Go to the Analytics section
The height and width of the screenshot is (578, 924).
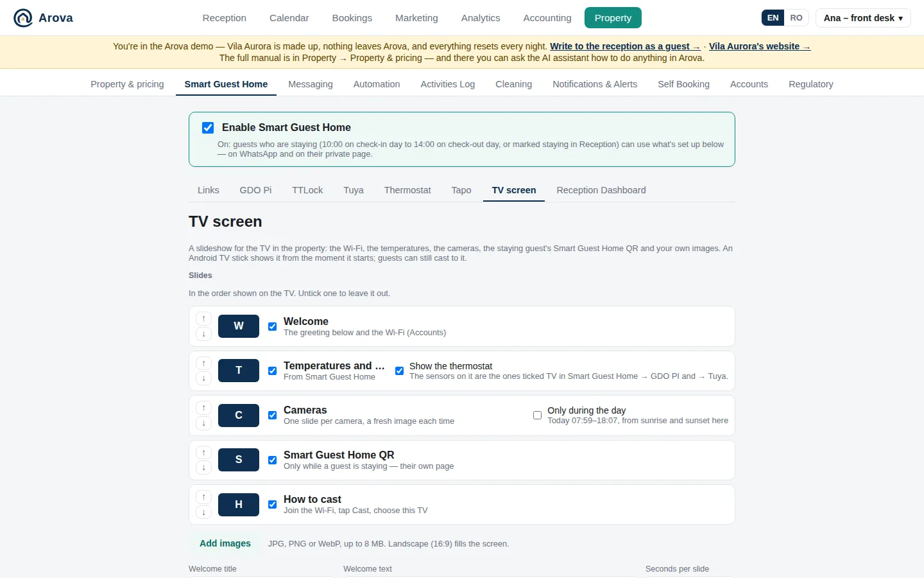point(481,18)
